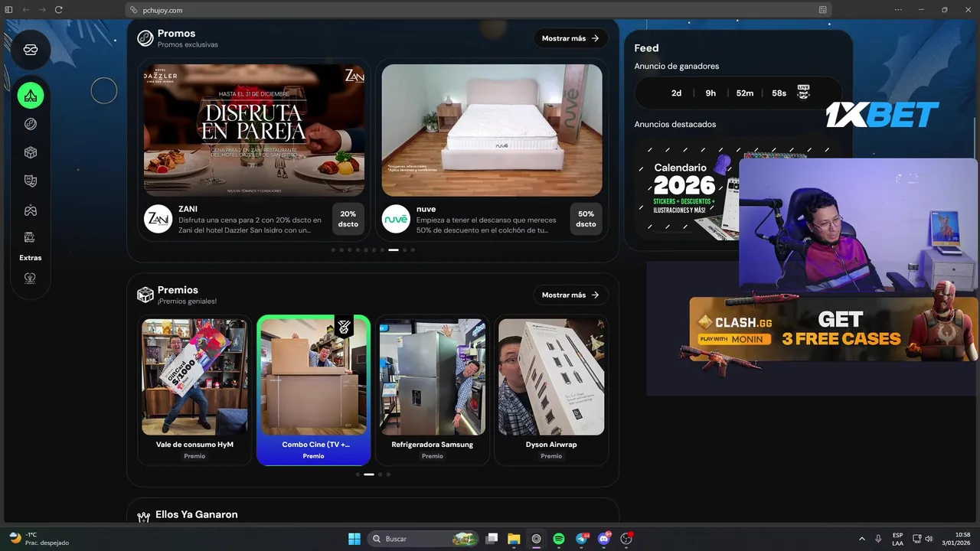Viewport: 980px width, 551px height.
Task: Open the weather widget showing -1°C
Action: pyautogui.click(x=38, y=539)
